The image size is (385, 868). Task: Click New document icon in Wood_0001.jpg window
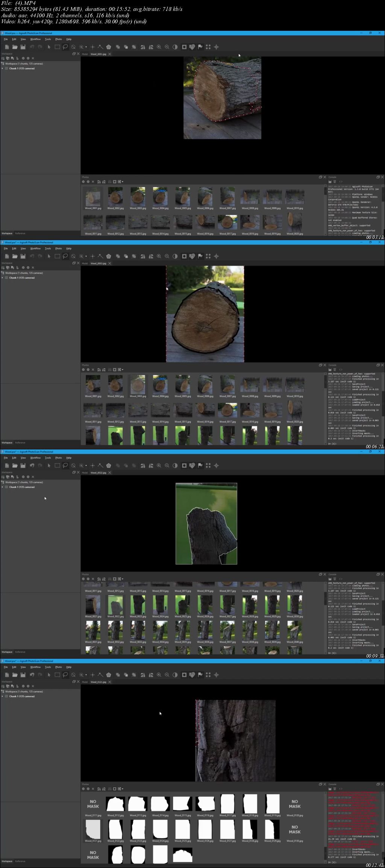point(7,47)
